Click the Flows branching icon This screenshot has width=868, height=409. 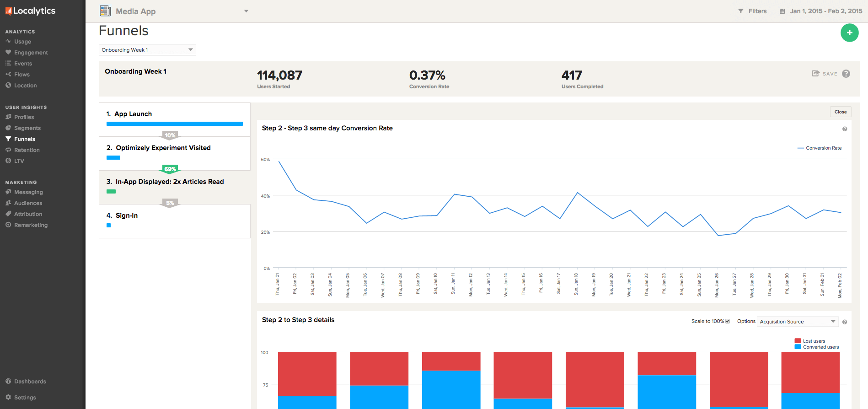click(8, 74)
